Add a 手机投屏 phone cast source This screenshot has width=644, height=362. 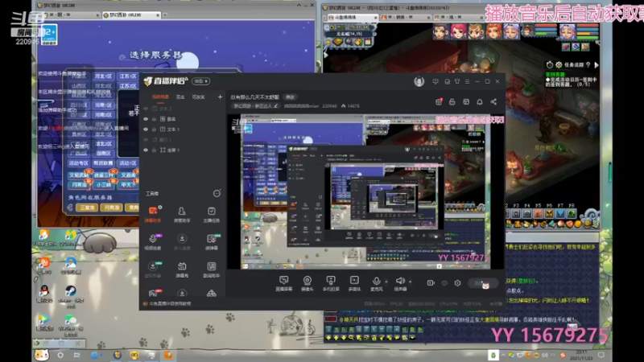point(331,283)
